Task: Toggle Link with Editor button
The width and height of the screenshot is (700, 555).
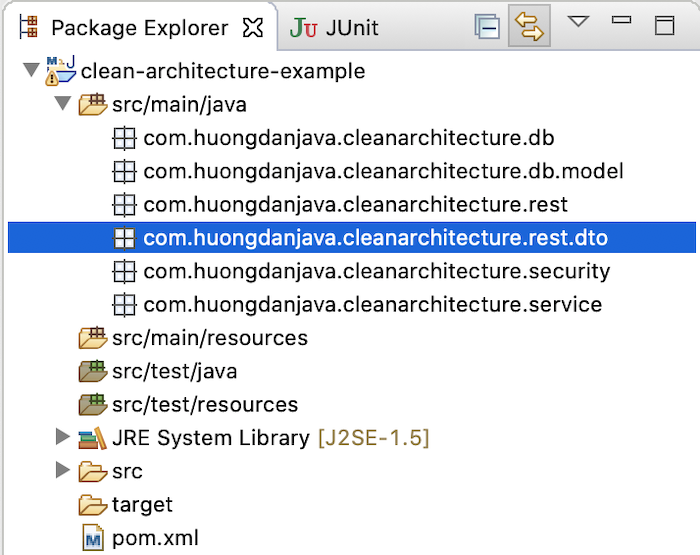Action: click(529, 26)
